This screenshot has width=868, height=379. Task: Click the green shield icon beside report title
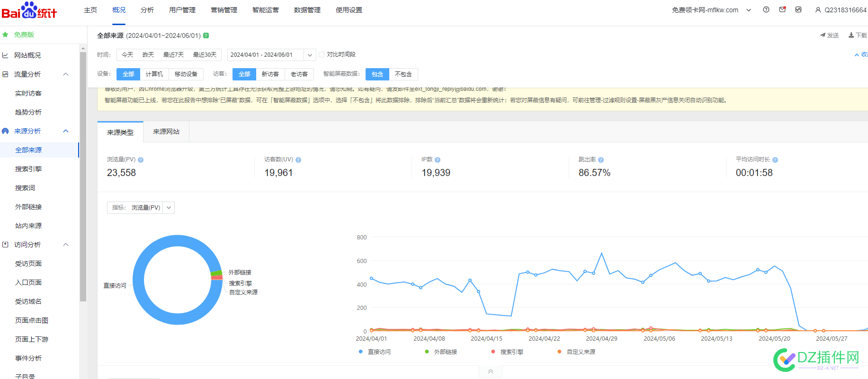206,35
